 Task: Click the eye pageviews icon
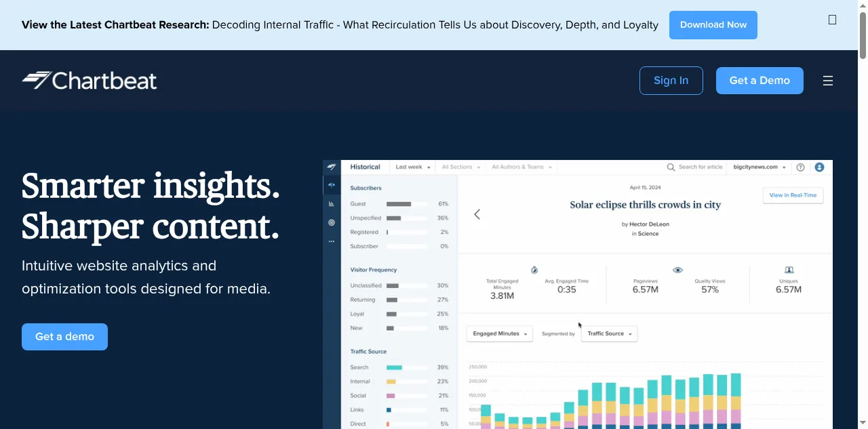tap(677, 270)
